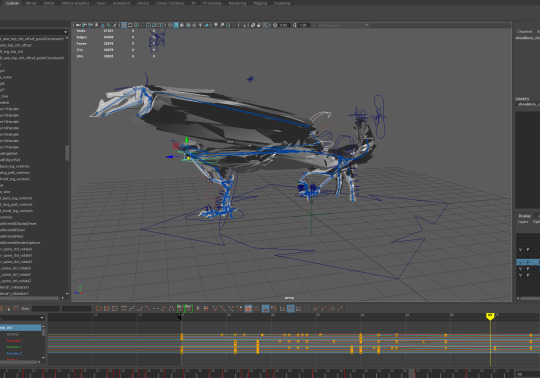
Task: Toggle the Resolution Gate display
Action: [x=136, y=25]
